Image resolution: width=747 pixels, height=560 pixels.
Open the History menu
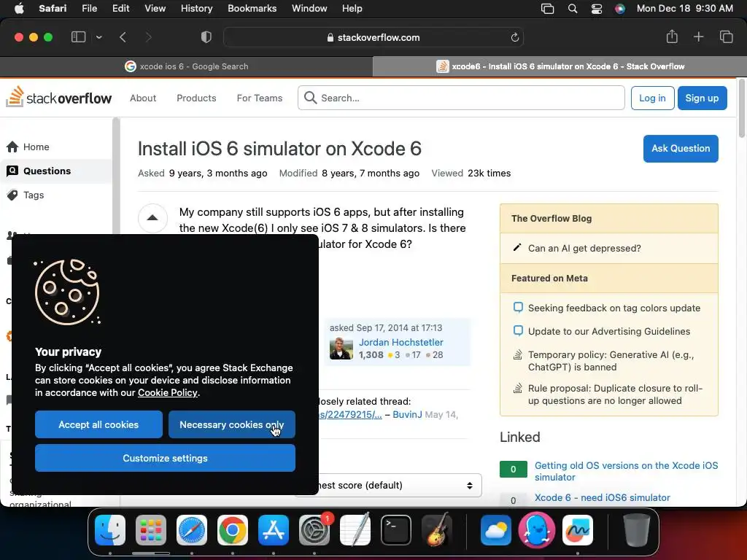[196, 8]
